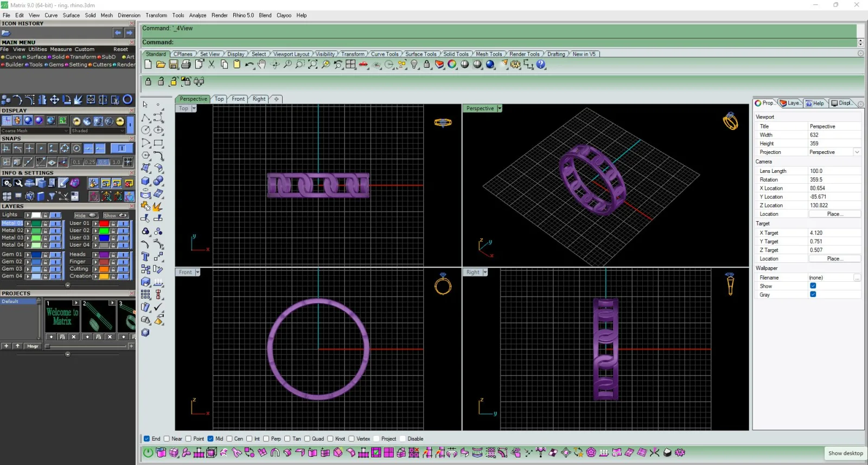Click the red color swatch of User 01
Viewport: 868px width, 465px height.
(x=104, y=223)
